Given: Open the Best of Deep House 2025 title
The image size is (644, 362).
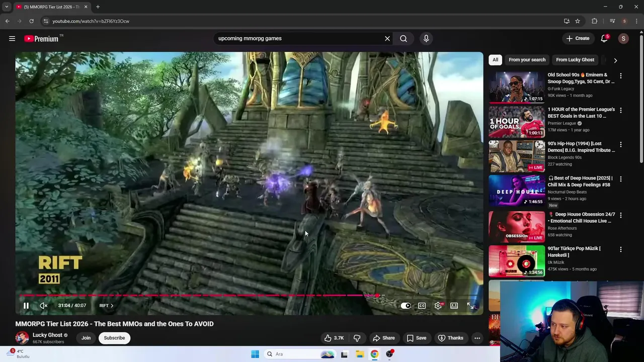Looking at the screenshot, I should tap(580, 181).
